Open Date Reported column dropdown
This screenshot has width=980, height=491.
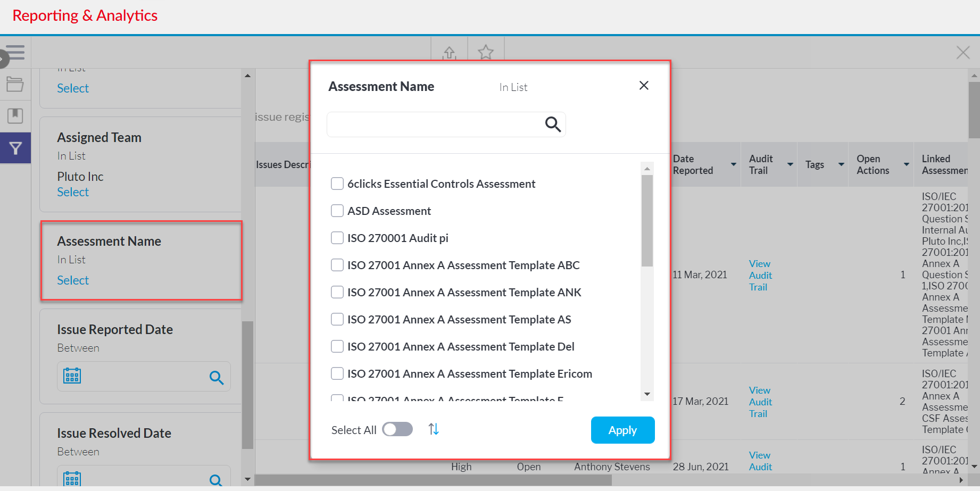[x=733, y=164]
